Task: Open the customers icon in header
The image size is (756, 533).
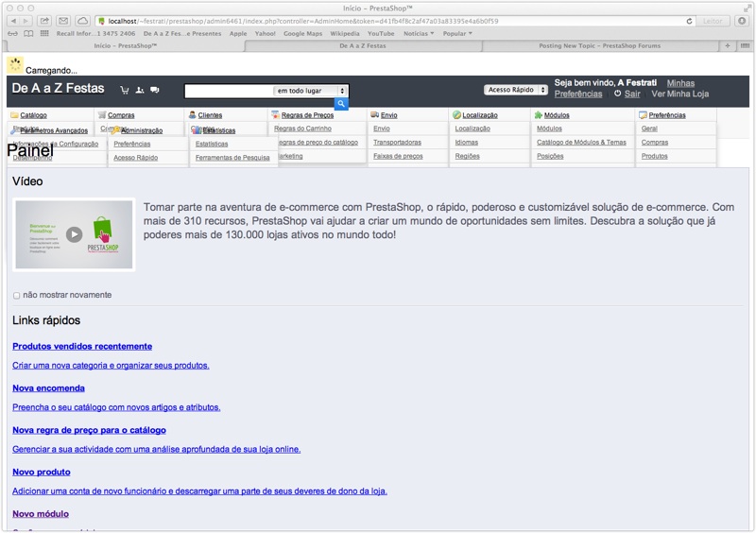Action: coord(140,90)
